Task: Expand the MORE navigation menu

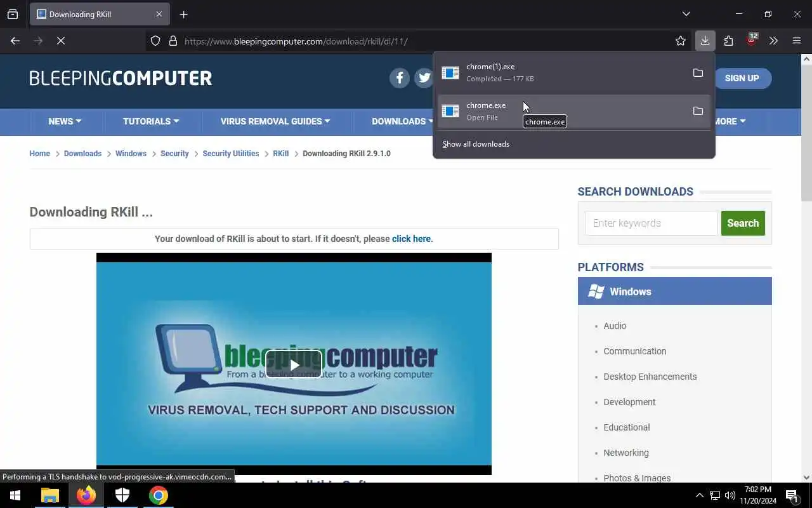Action: [x=730, y=121]
